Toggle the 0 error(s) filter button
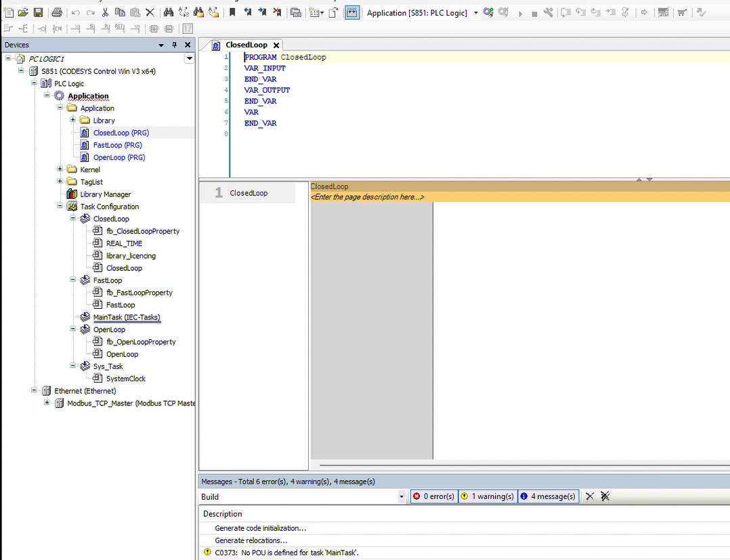Viewport: 730px width, 560px height. pos(434,496)
